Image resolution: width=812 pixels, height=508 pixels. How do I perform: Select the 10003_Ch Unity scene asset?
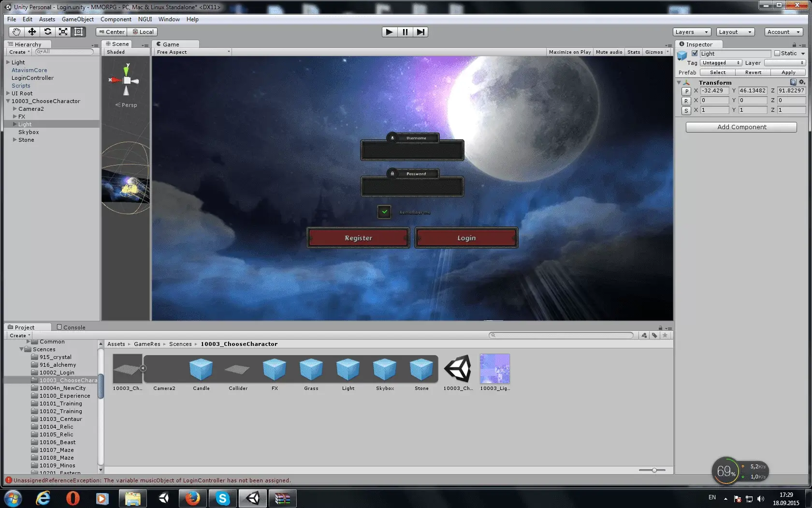pos(458,373)
